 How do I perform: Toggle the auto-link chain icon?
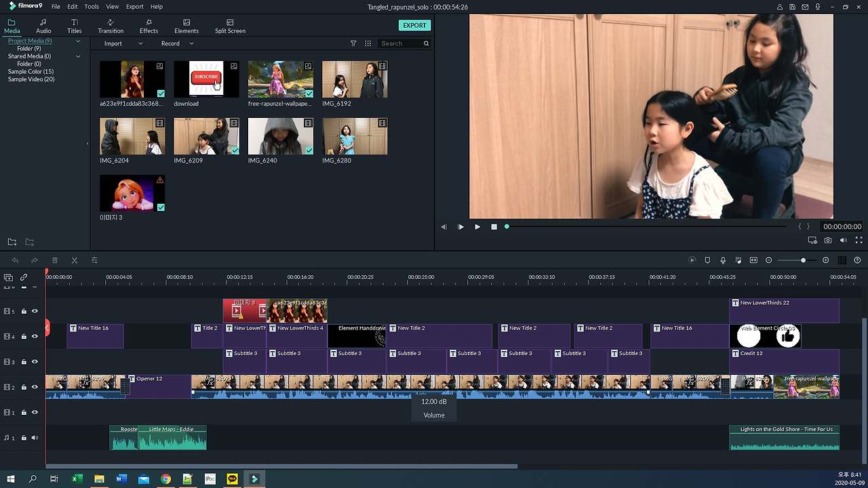24,277
